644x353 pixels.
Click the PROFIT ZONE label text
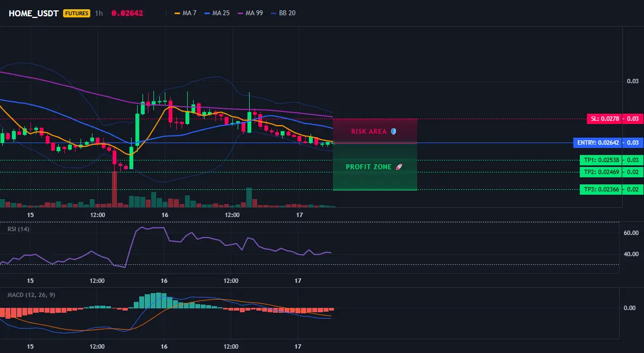pos(369,167)
